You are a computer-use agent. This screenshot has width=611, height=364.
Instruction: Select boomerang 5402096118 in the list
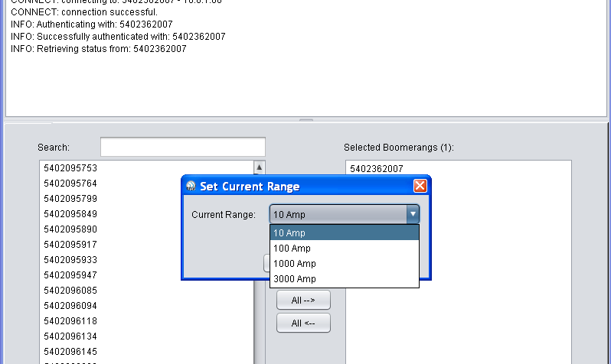click(146, 320)
